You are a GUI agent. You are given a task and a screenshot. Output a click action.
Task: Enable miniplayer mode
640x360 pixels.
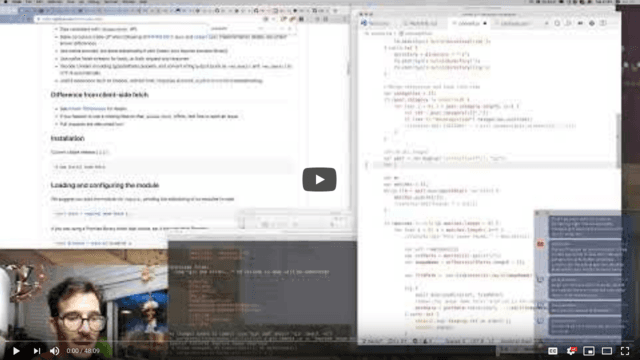(x=589, y=351)
